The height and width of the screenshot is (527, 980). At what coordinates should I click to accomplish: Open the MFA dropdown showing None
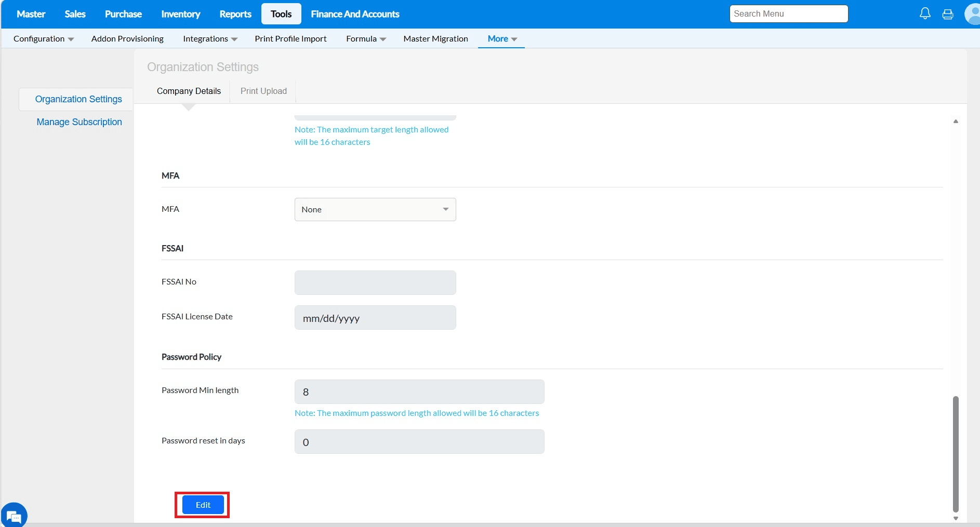375,209
